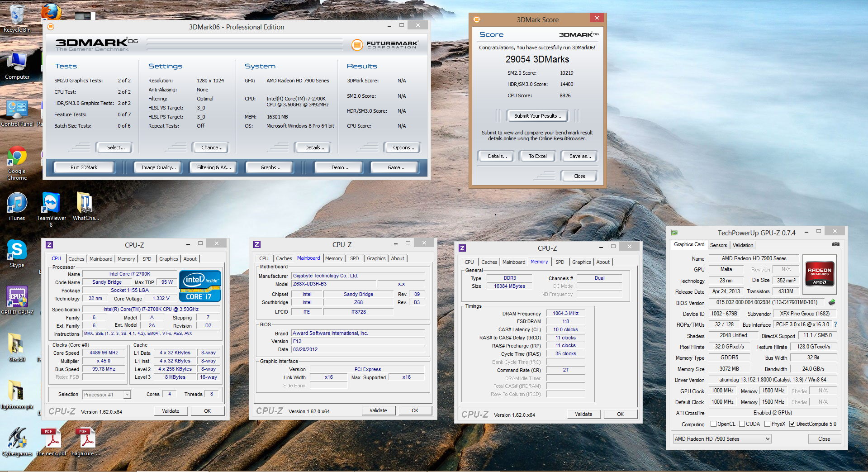Viewport: 868px width, 472px height.
Task: Click Run 3DMark button
Action: [84, 167]
